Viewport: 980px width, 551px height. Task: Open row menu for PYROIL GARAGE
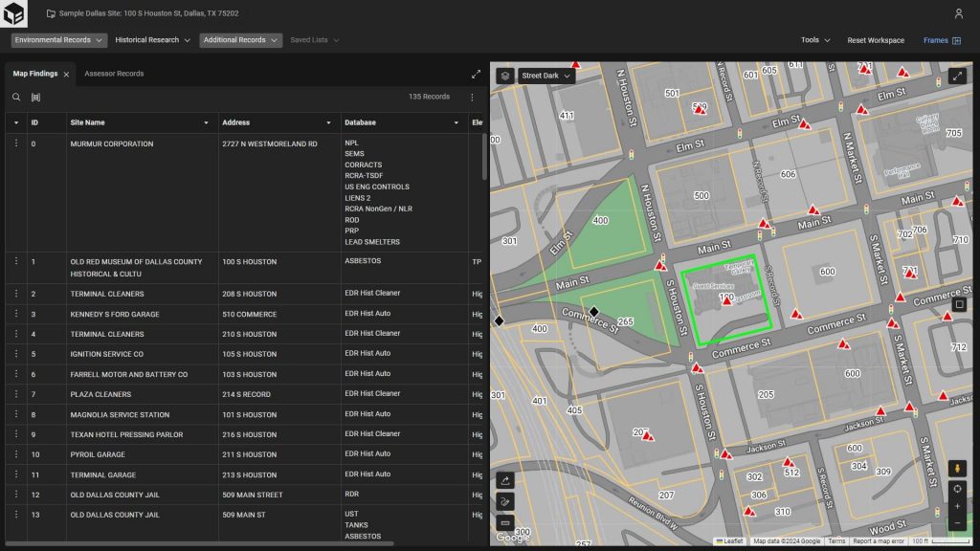coord(16,454)
